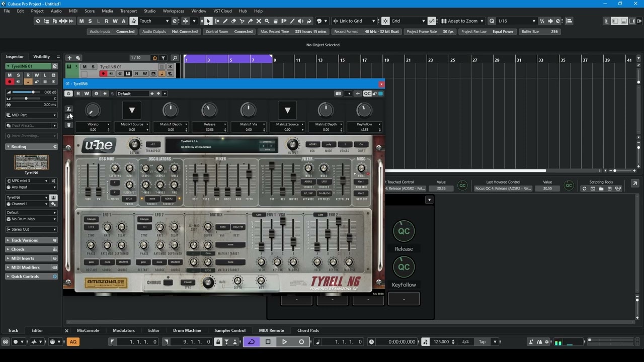644x362 pixels.
Task: Toggle Record Enable on TyrellN6 01 track
Action: 103,74
